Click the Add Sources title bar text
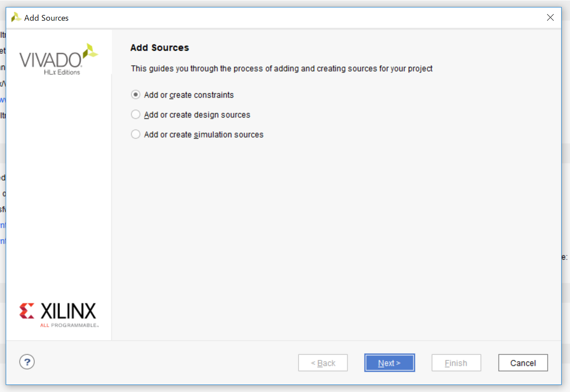Screen dimensions: 570x392 point(46,18)
